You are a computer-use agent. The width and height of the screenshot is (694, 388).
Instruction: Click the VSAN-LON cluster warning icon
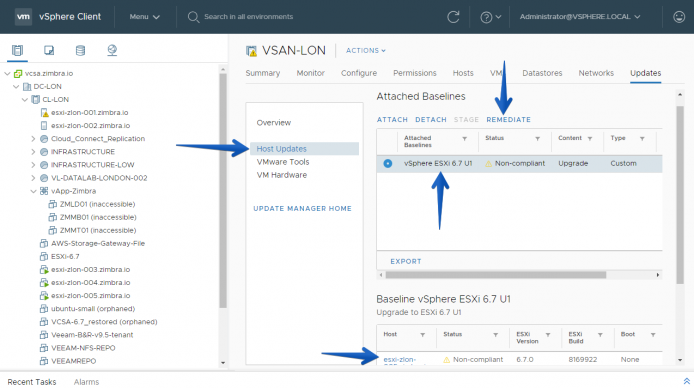coord(251,51)
